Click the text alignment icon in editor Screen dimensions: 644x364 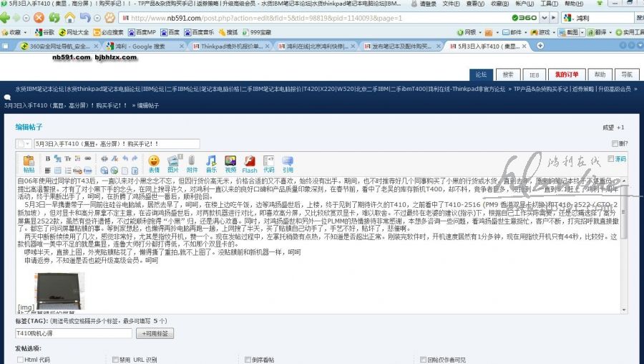[x=48, y=171]
